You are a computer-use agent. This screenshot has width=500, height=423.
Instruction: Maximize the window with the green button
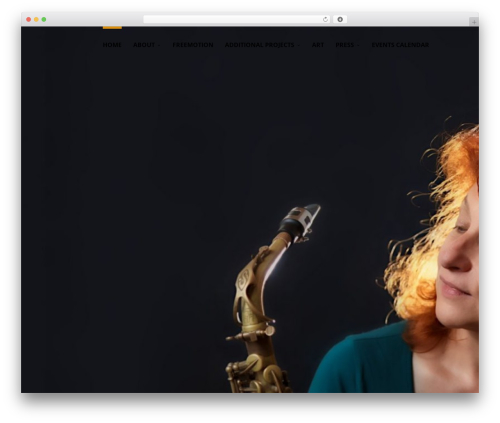pos(44,19)
